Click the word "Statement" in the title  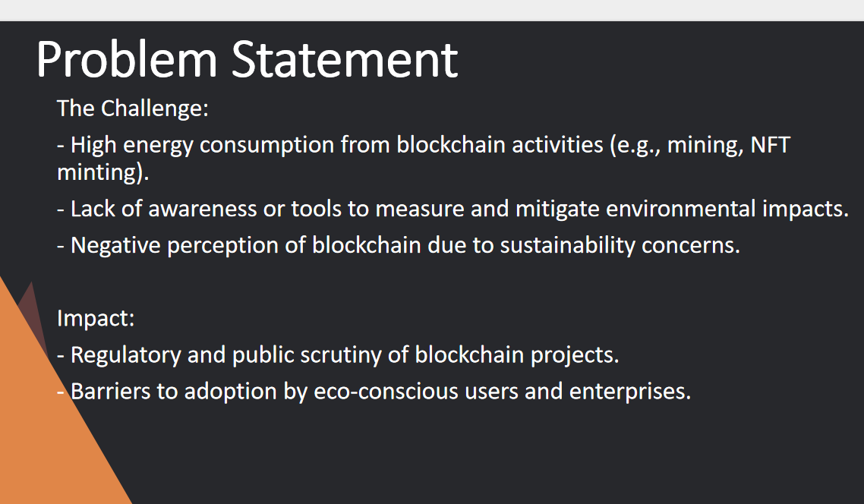coord(345,59)
